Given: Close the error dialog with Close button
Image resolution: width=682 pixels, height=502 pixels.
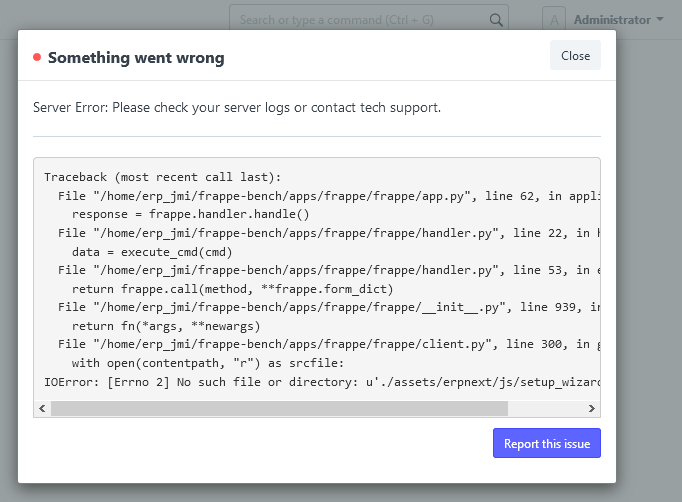Looking at the screenshot, I should (x=575, y=55).
